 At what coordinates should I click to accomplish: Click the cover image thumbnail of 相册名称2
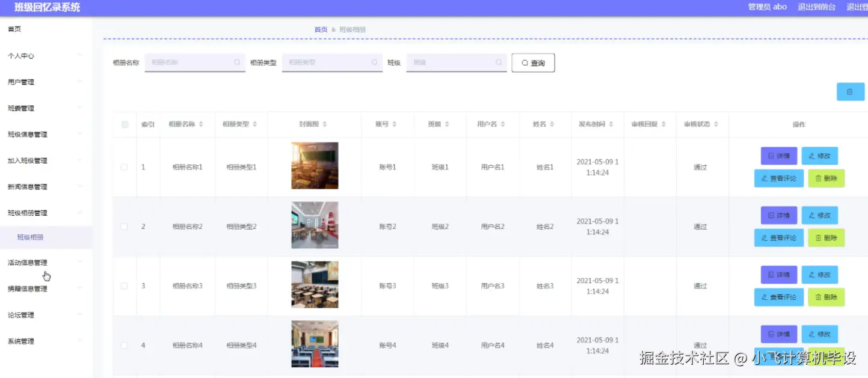click(315, 225)
